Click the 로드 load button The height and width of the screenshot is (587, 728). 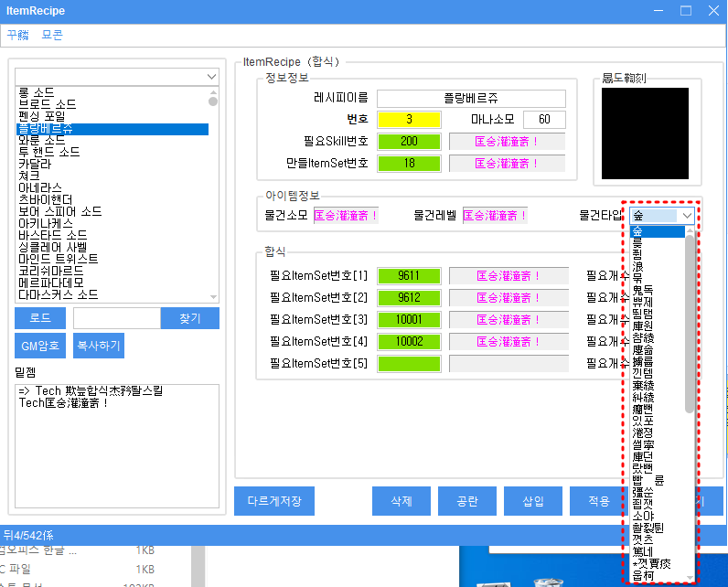click(40, 318)
